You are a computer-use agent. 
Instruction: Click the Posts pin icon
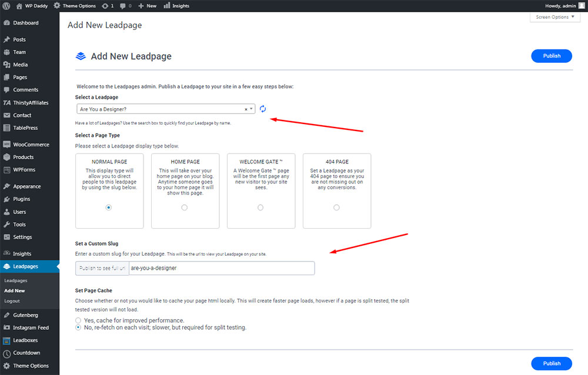(6, 39)
